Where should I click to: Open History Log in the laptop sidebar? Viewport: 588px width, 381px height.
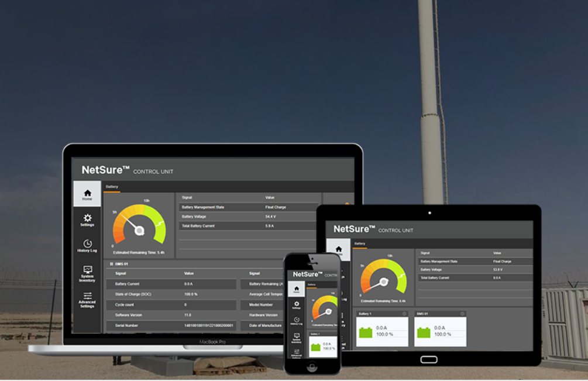[x=87, y=246]
